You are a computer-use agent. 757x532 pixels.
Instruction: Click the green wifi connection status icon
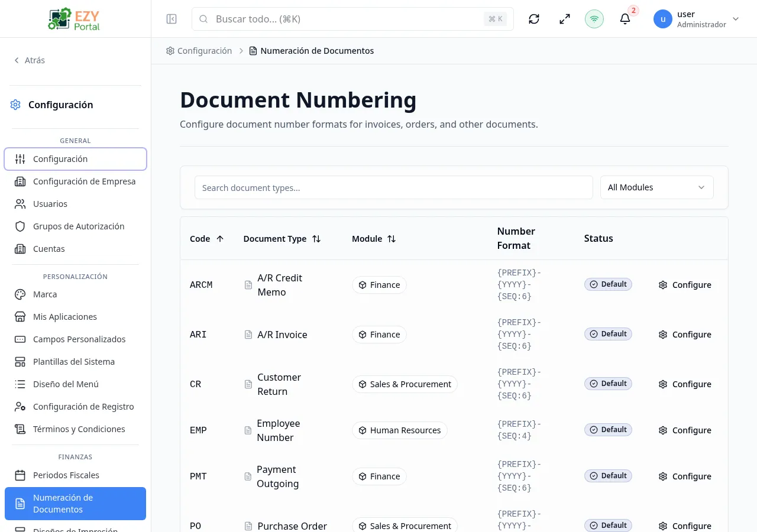594,19
